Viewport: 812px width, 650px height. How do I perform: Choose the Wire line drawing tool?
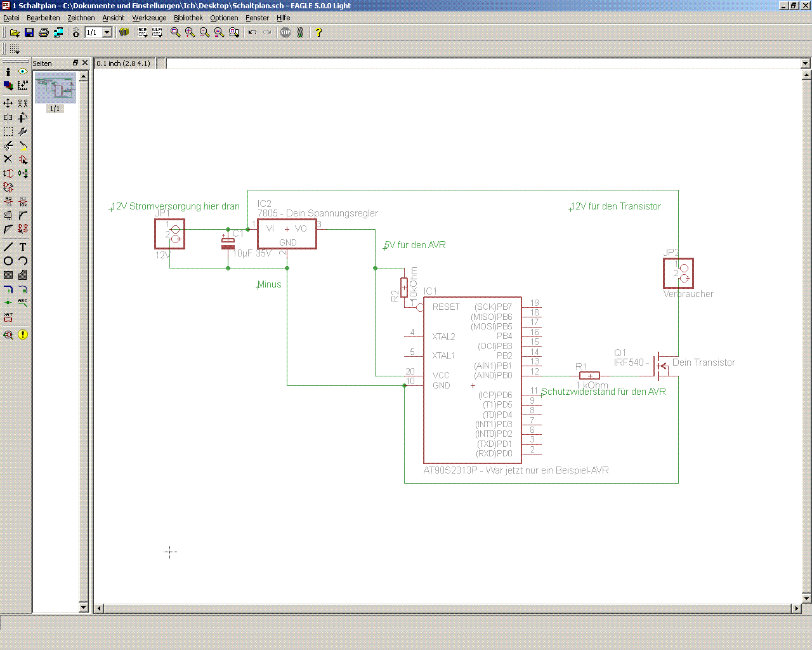pos(8,247)
